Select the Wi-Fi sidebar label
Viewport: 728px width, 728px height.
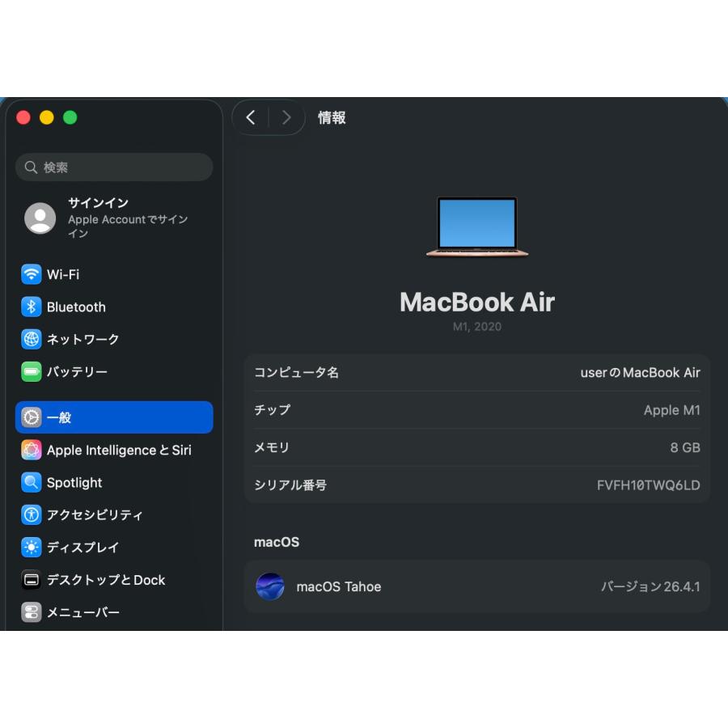coord(63,274)
